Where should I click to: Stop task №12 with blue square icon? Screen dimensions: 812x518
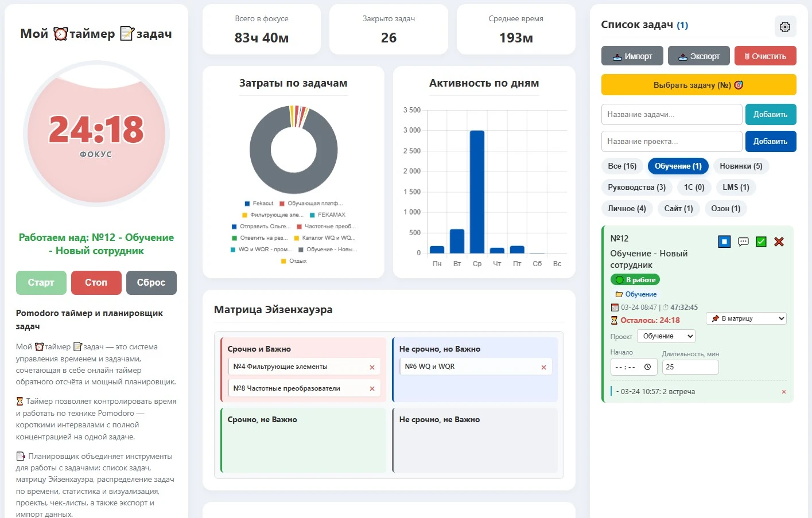point(724,242)
